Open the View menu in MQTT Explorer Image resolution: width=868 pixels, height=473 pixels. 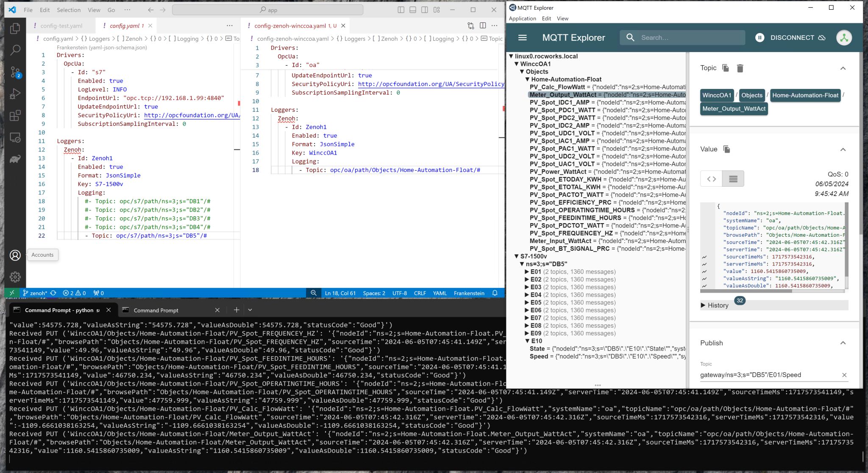pos(562,19)
